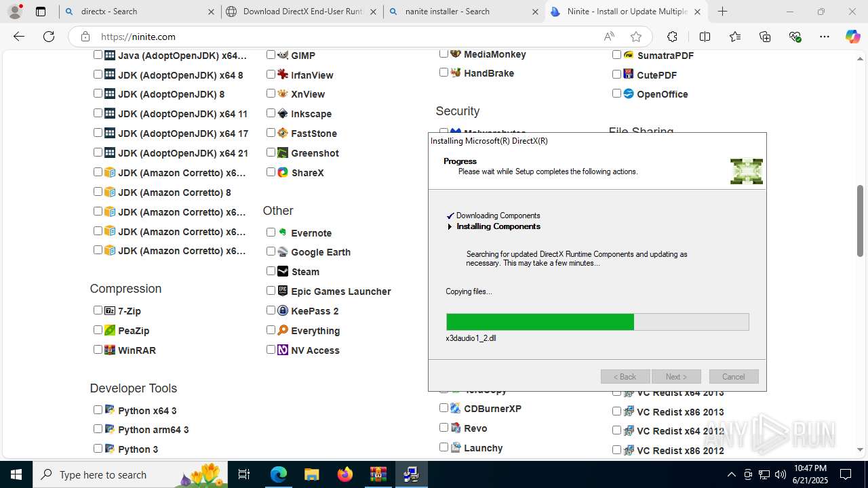Click the Steam icon

pos(283,271)
